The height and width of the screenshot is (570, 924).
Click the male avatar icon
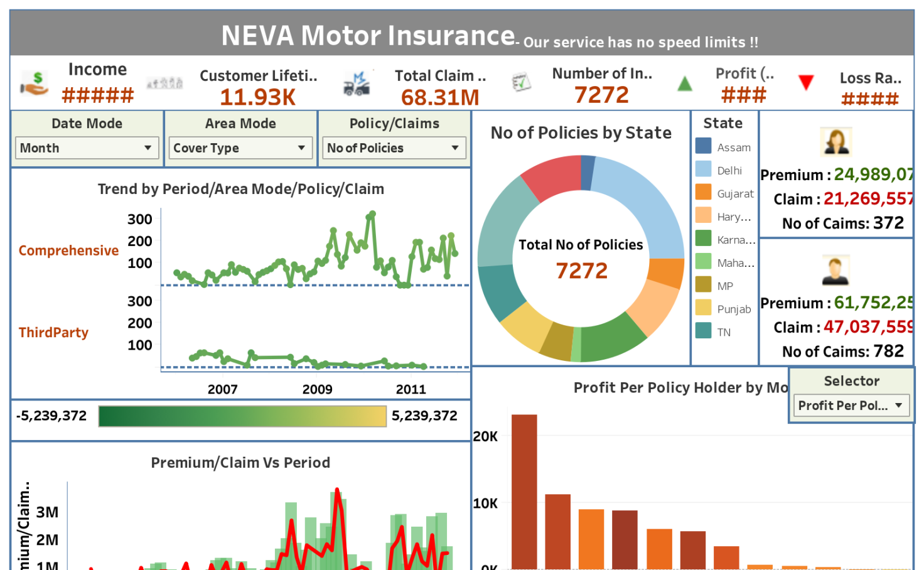click(x=835, y=271)
